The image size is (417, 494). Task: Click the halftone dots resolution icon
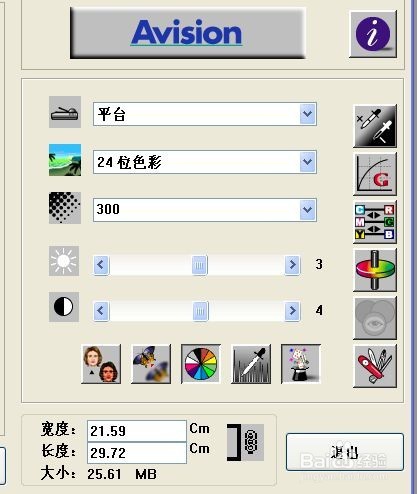(65, 208)
